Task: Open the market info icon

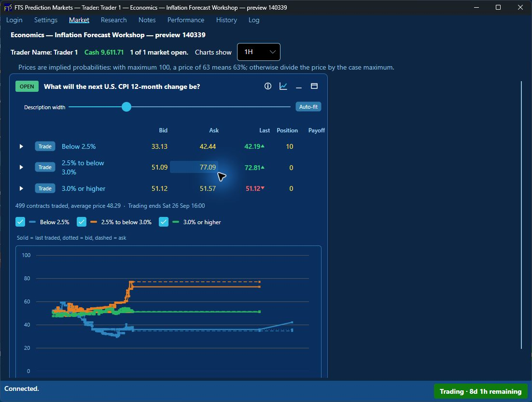Action: coord(268,86)
